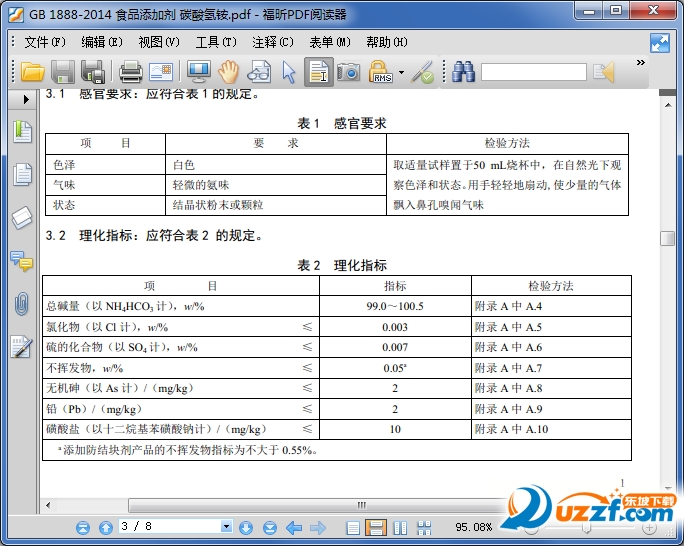
Task: Open the 工具(T) menu
Action: pyautogui.click(x=216, y=42)
